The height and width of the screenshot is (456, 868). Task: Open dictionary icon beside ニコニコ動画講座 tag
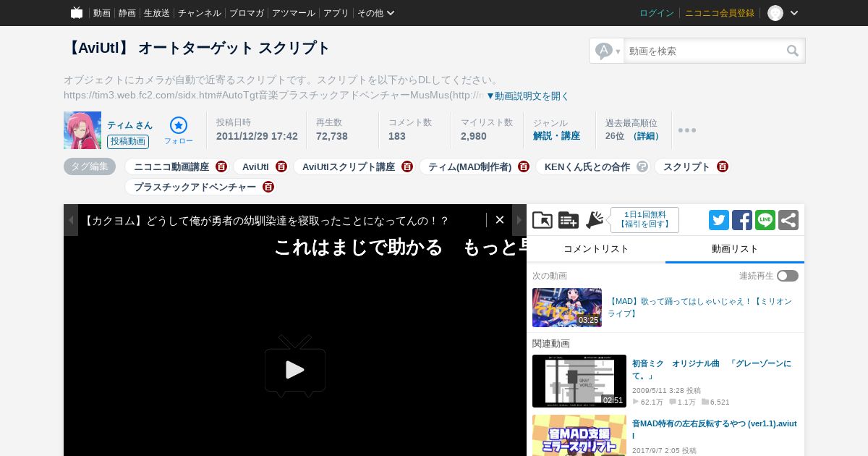coord(221,166)
